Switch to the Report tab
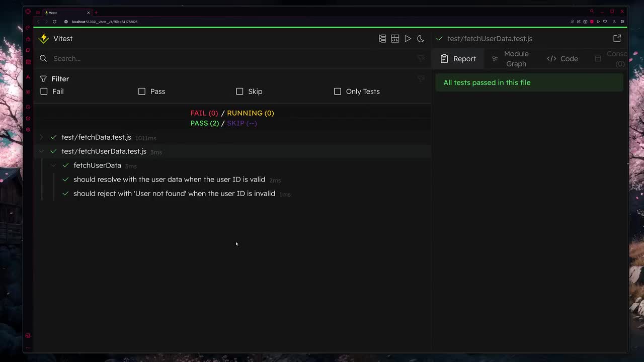Screen dimensions: 644x362 click(x=458, y=59)
